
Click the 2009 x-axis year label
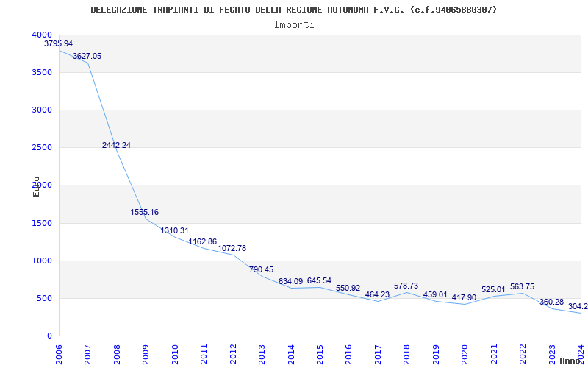pyautogui.click(x=146, y=354)
